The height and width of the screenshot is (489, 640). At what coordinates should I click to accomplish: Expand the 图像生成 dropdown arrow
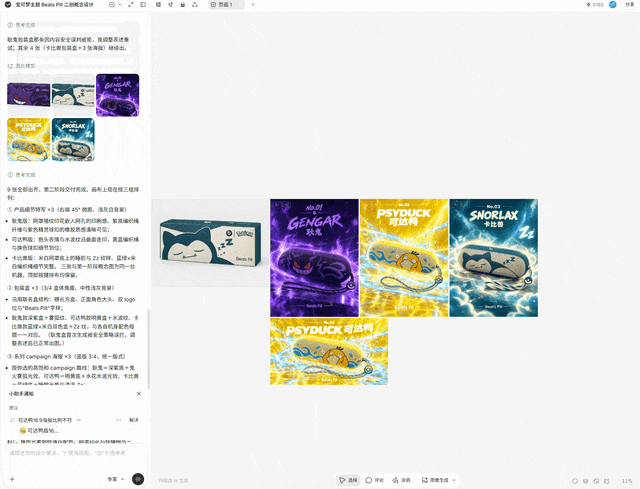(x=454, y=480)
